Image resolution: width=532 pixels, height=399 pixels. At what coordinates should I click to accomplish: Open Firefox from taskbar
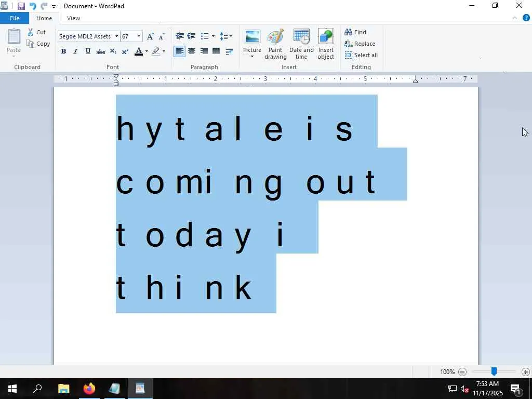[89, 389]
